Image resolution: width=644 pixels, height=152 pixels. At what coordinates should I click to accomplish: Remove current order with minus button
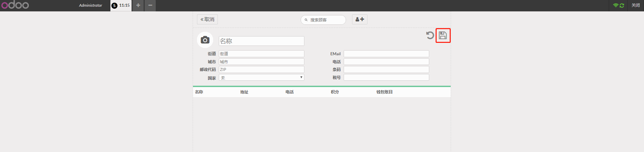point(150,5)
